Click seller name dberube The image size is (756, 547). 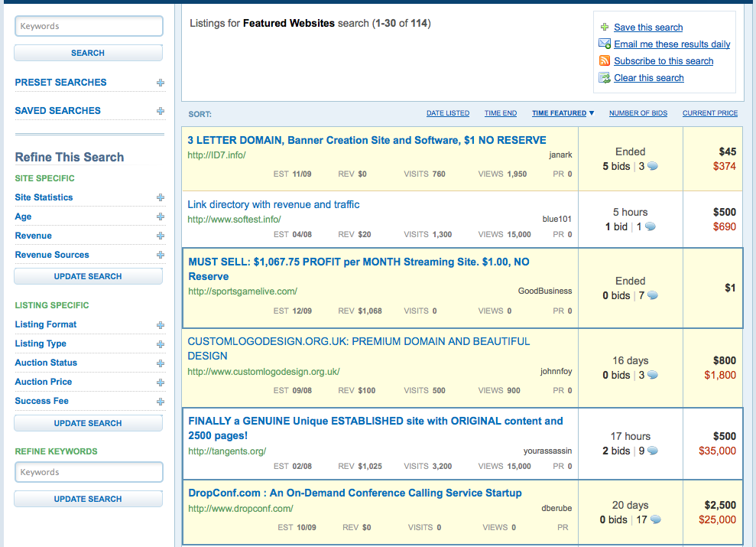(556, 509)
